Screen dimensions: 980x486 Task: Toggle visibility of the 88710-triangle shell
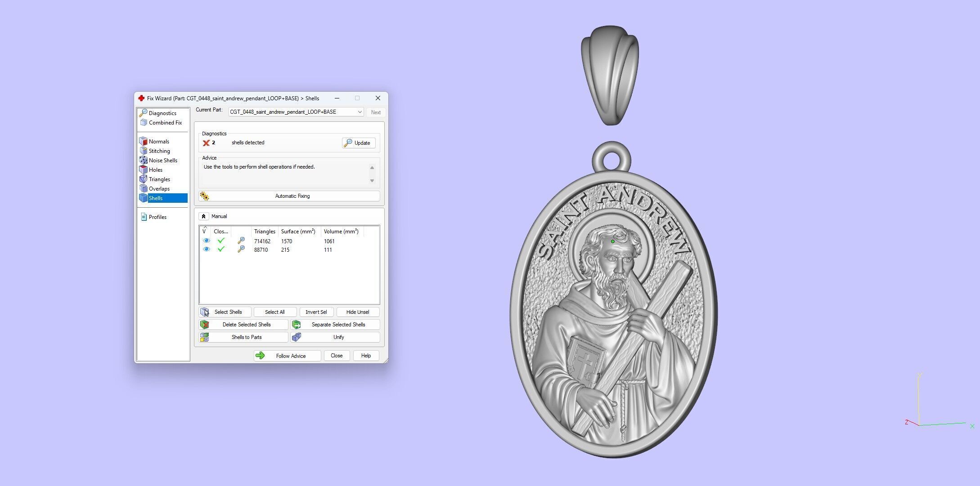coord(207,250)
